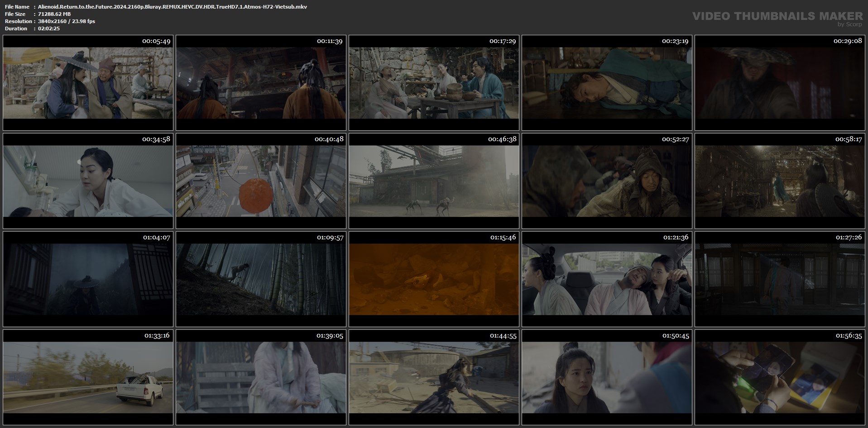
Task: Click the timestamp 00:29:08
Action: (x=848, y=41)
